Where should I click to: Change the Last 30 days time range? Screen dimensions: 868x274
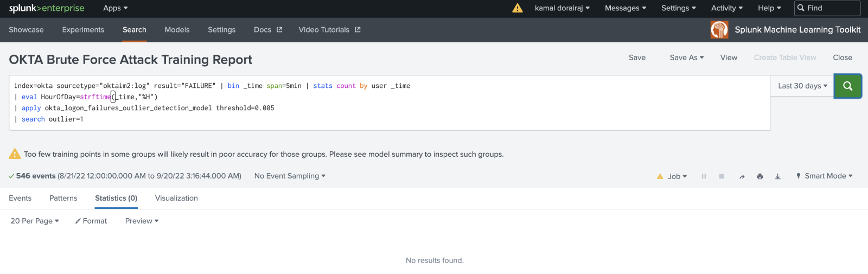[802, 86]
